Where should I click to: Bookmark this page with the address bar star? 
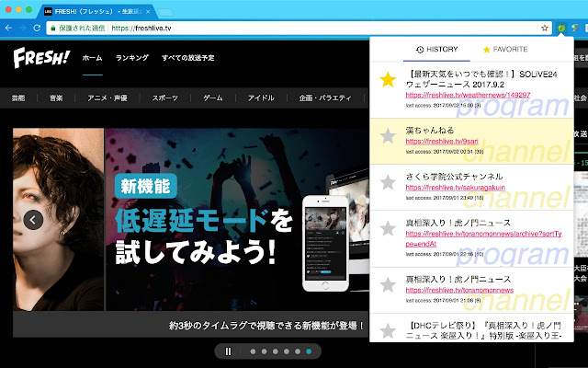[x=544, y=29]
